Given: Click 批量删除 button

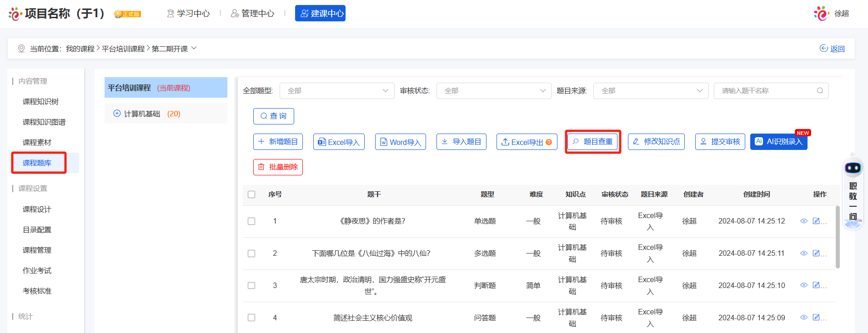Looking at the screenshot, I should click(278, 167).
